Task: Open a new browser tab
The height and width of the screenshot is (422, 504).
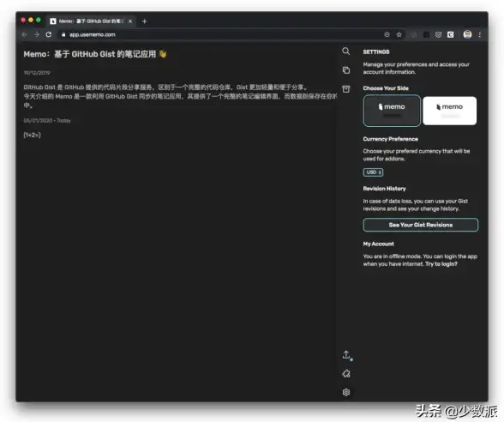Action: 144,21
